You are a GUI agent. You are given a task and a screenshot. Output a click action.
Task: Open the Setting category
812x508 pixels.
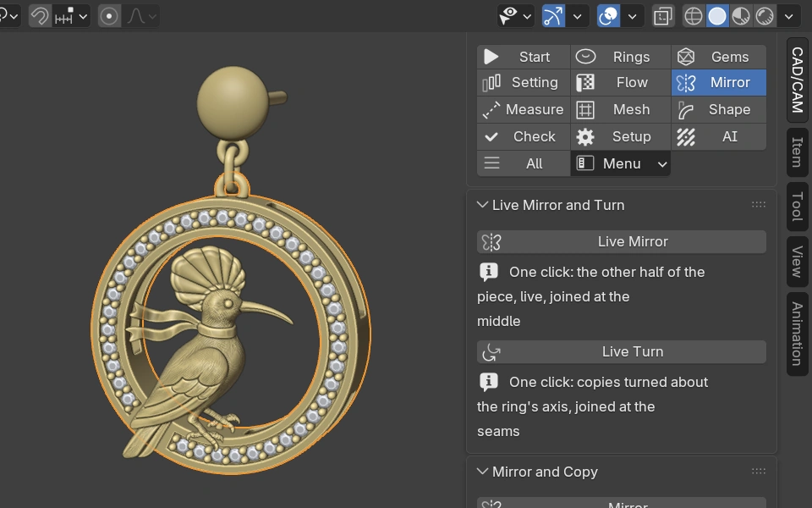tap(523, 82)
